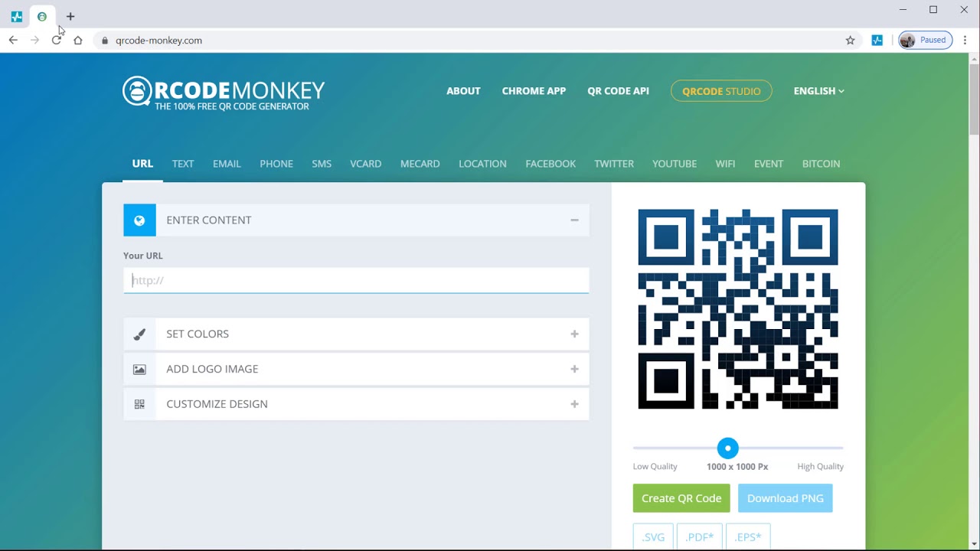980x551 pixels.
Task: Open the About page
Action: (x=463, y=91)
